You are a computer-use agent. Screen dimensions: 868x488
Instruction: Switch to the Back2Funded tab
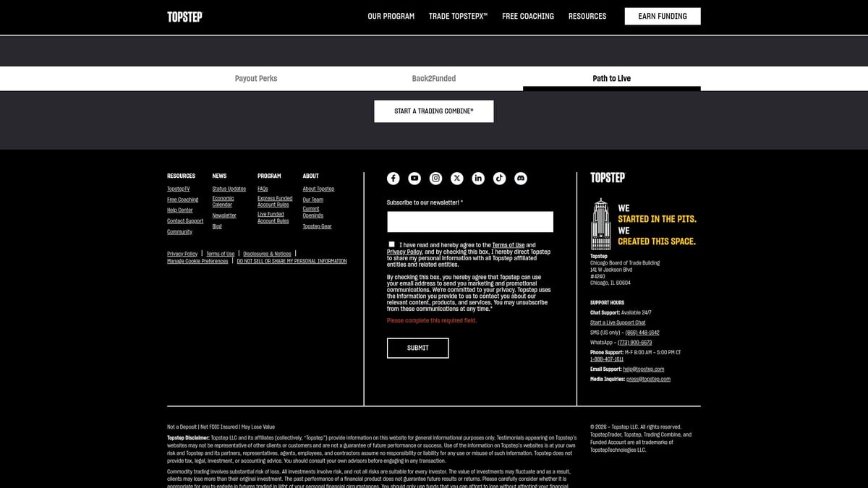[434, 79]
